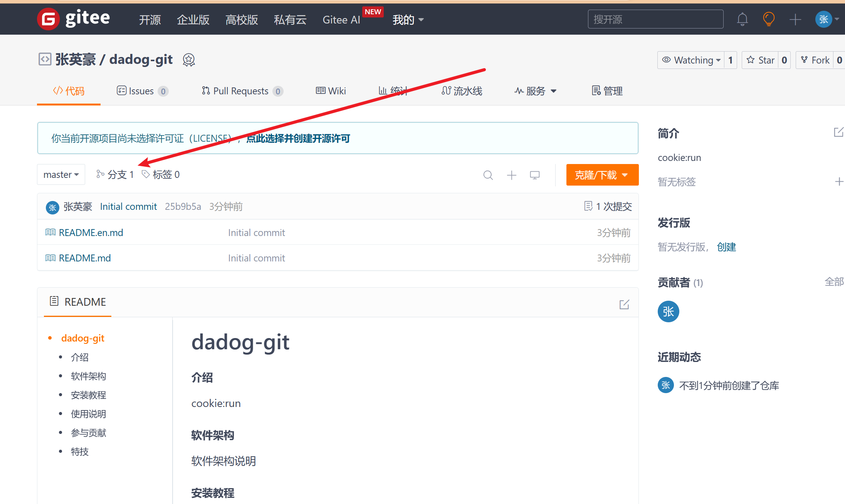The height and width of the screenshot is (504, 845).
Task: Edit README using the pencil icon
Action: tap(624, 305)
